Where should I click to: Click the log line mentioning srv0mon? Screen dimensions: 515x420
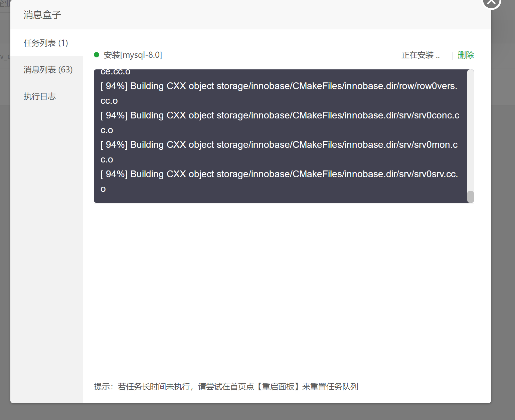[x=279, y=152]
